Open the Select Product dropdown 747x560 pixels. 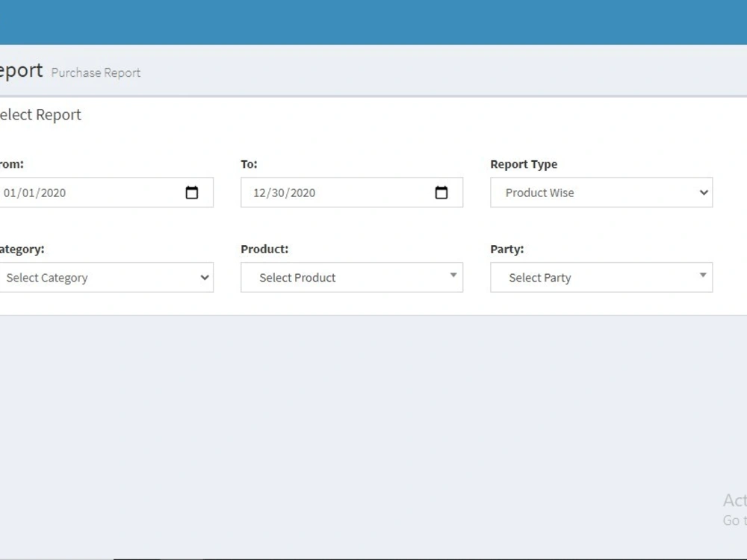click(352, 277)
